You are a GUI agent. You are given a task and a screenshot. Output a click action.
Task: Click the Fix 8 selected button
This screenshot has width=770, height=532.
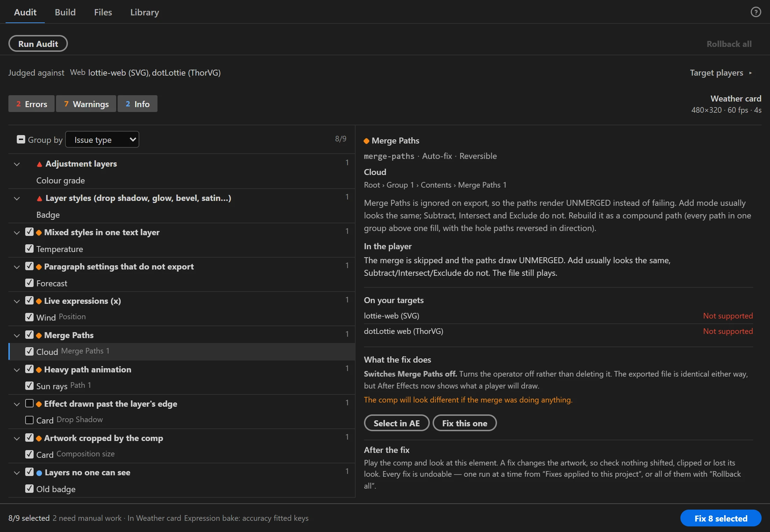pyautogui.click(x=721, y=518)
